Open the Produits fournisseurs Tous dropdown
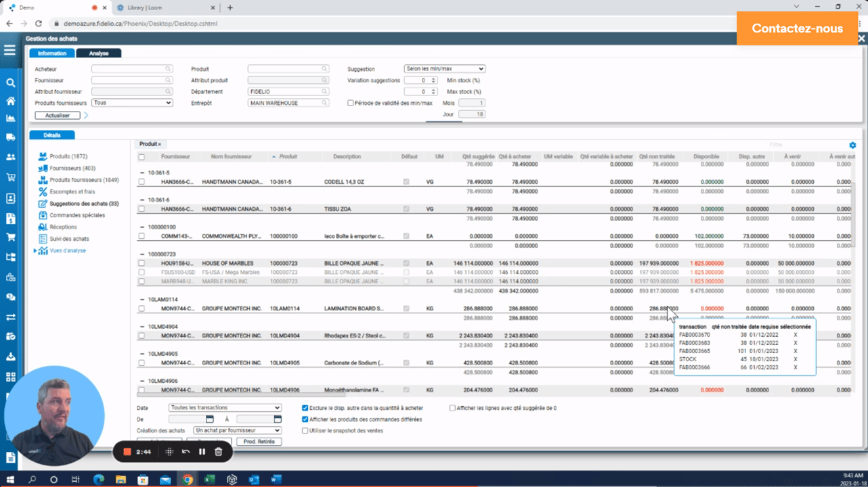Screen dimensions: 868x487 tap(132, 103)
